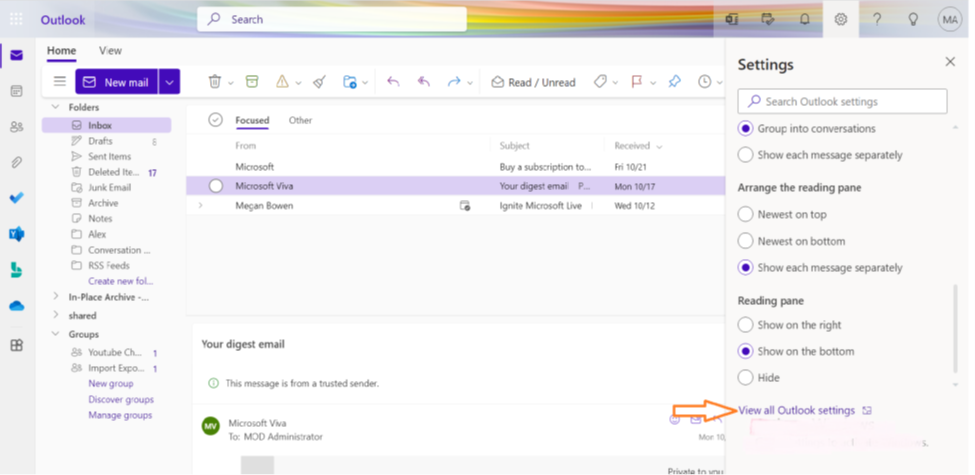Click the Flag icon in toolbar
The height and width of the screenshot is (475, 975).
tap(637, 81)
